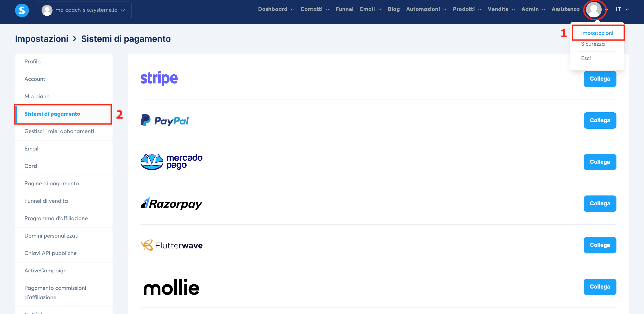Screen dimensions: 644x314
Task: Click the Mercado Pago logo
Action: click(172, 162)
